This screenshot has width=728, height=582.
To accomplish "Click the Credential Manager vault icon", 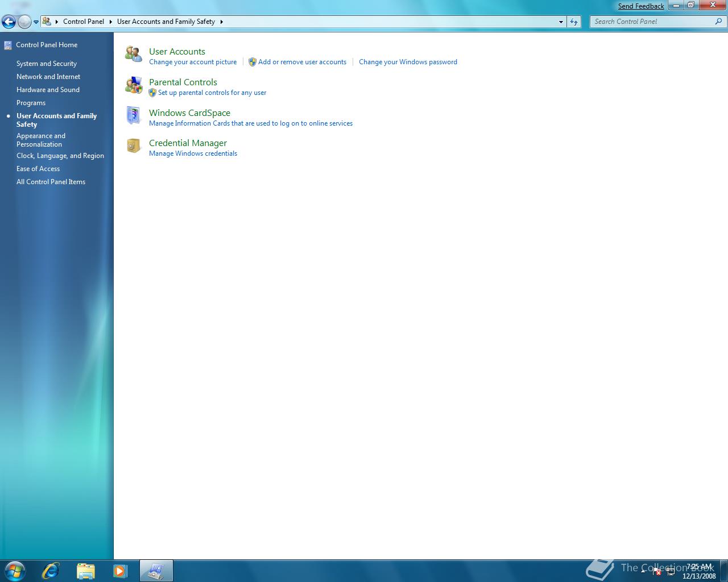I will click(x=134, y=145).
